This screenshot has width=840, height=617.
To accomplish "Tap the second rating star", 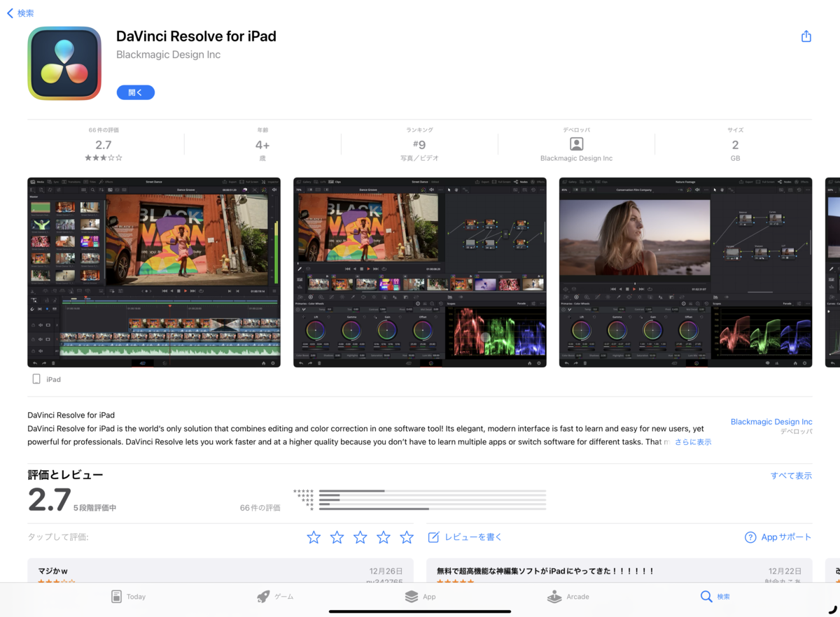I will click(x=337, y=537).
